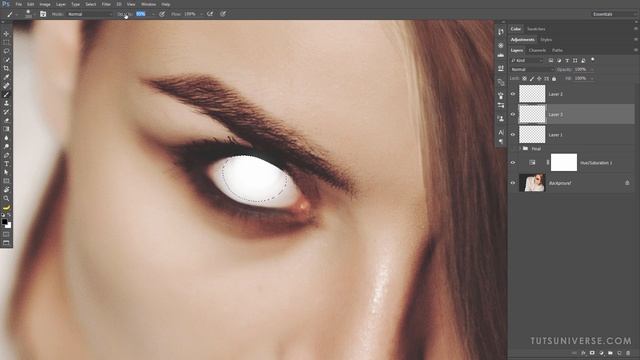
Task: Select the Lasso tool
Action: [6, 51]
